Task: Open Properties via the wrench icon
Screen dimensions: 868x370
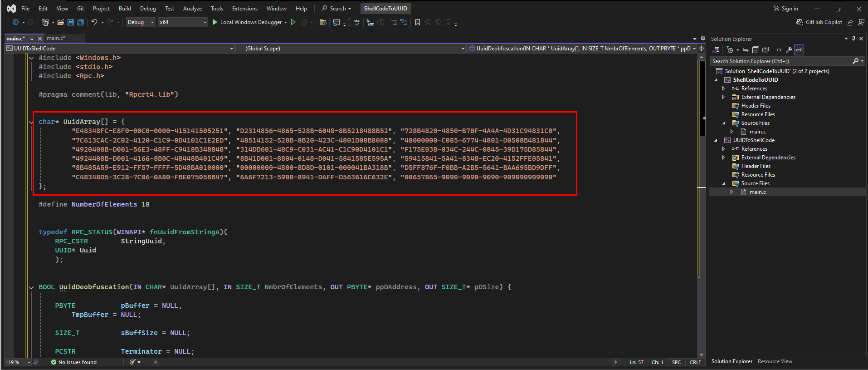Action: pyautogui.click(x=789, y=50)
